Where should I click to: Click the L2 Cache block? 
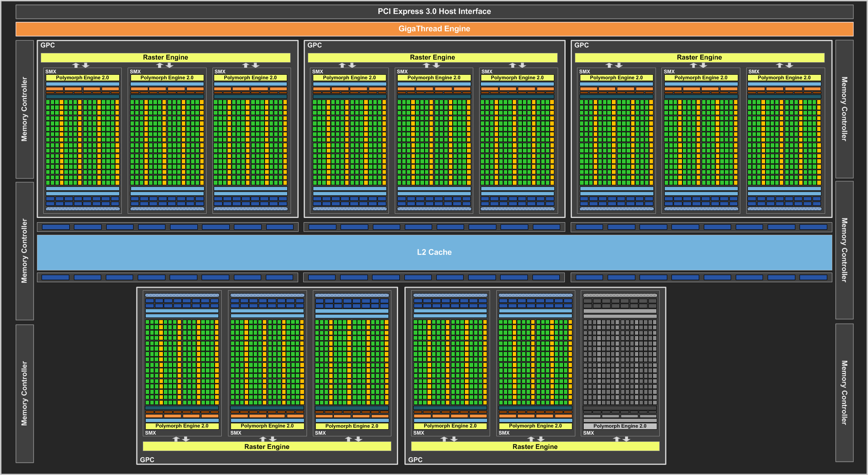pos(434,252)
